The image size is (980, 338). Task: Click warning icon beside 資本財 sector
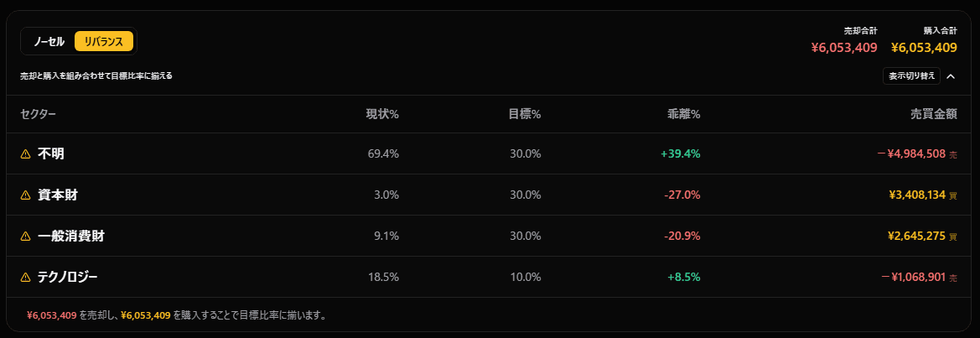(x=25, y=195)
